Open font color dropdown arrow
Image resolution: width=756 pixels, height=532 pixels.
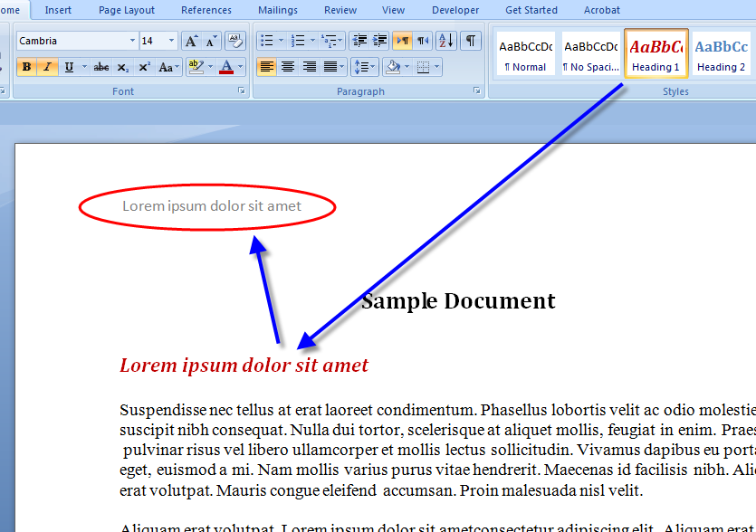point(240,67)
